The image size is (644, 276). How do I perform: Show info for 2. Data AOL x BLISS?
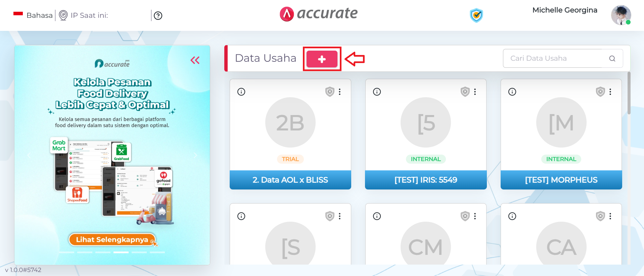241,92
